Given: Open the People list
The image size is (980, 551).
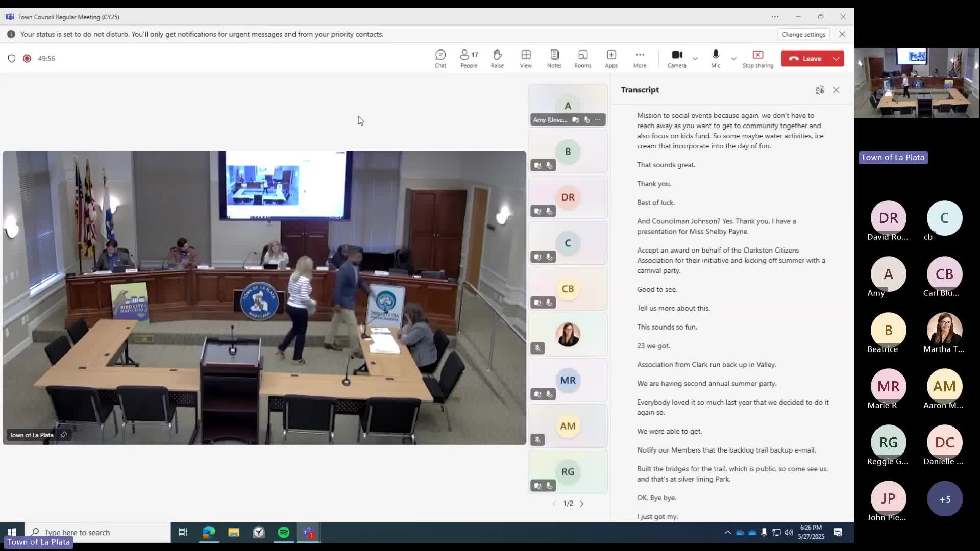Looking at the screenshot, I should click(x=469, y=58).
